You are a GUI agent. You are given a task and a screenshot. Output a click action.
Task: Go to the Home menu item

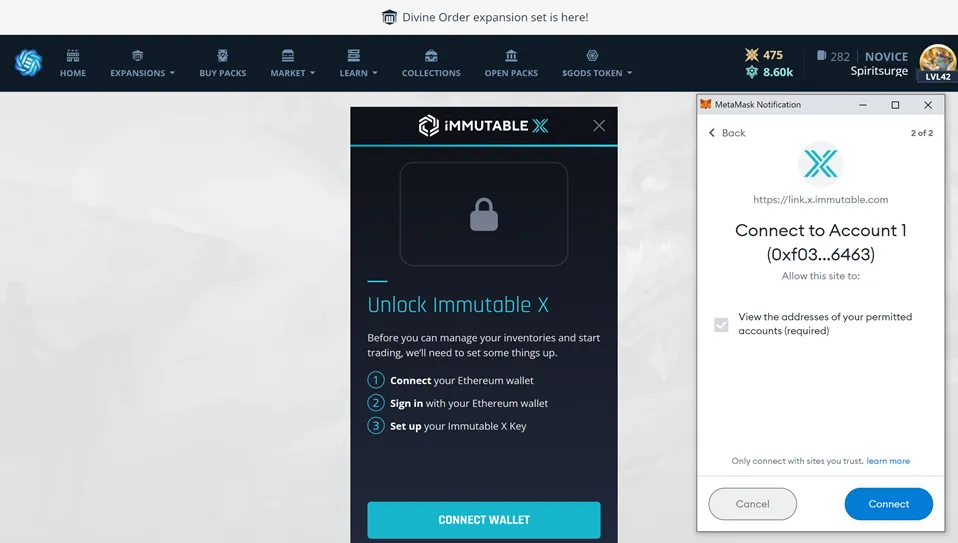click(73, 73)
